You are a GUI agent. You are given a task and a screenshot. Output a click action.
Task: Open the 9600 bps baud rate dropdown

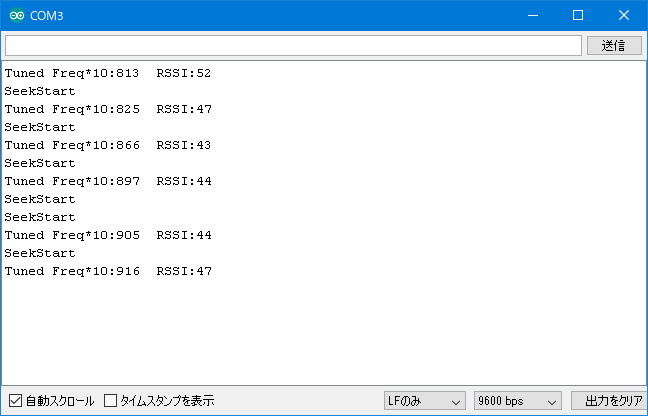[517, 401]
